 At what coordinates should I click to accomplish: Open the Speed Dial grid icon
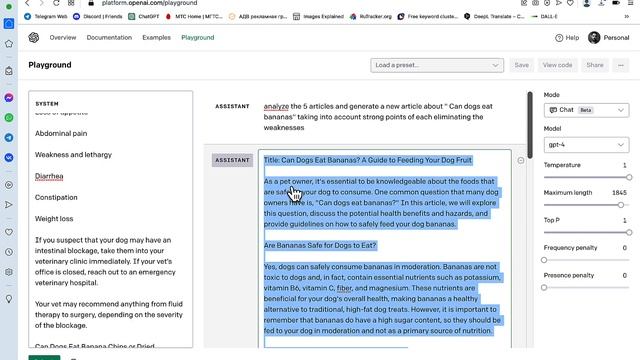pyautogui.click(x=71, y=3)
